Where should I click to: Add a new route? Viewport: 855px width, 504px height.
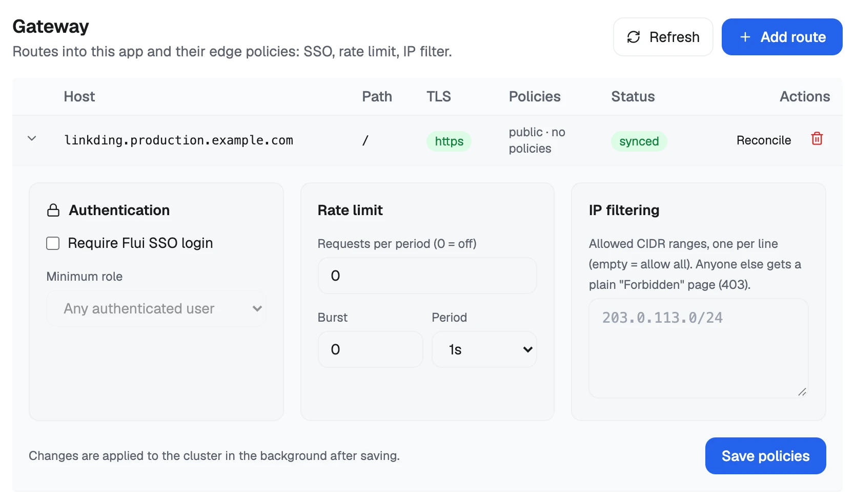tap(782, 37)
